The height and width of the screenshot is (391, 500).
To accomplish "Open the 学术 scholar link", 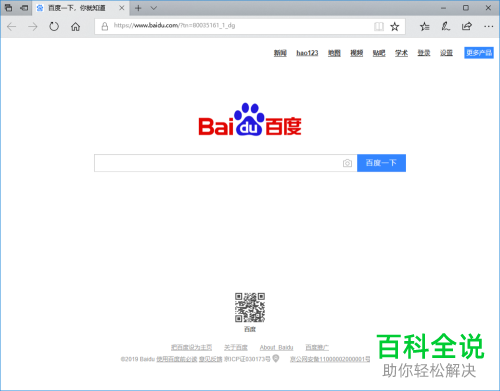I will pyautogui.click(x=401, y=53).
